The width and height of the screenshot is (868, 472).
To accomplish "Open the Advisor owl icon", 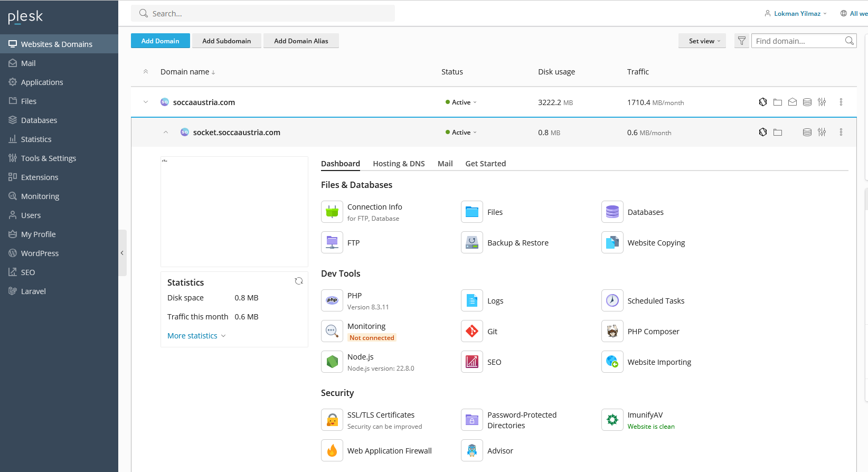I will click(x=472, y=451).
